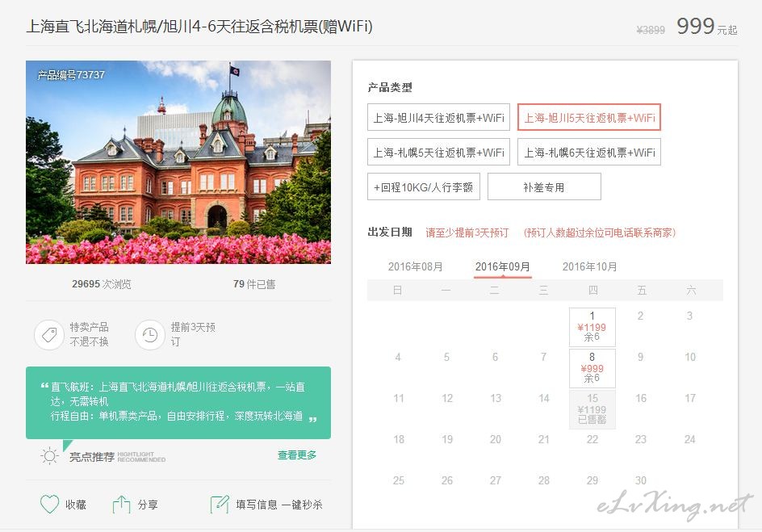Pick September 1 departure at ¥1199
This screenshot has height=532, width=762.
[x=592, y=326]
